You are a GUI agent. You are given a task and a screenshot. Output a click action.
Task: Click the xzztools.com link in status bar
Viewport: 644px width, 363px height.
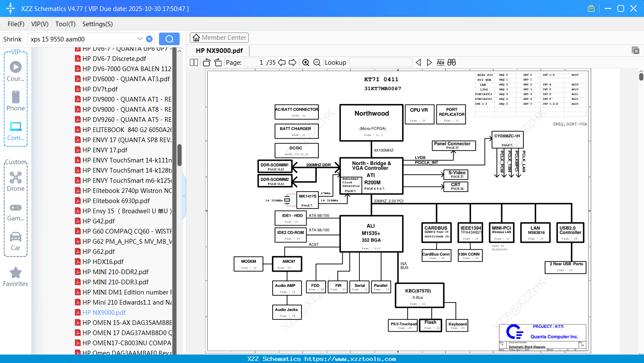pos(350,359)
